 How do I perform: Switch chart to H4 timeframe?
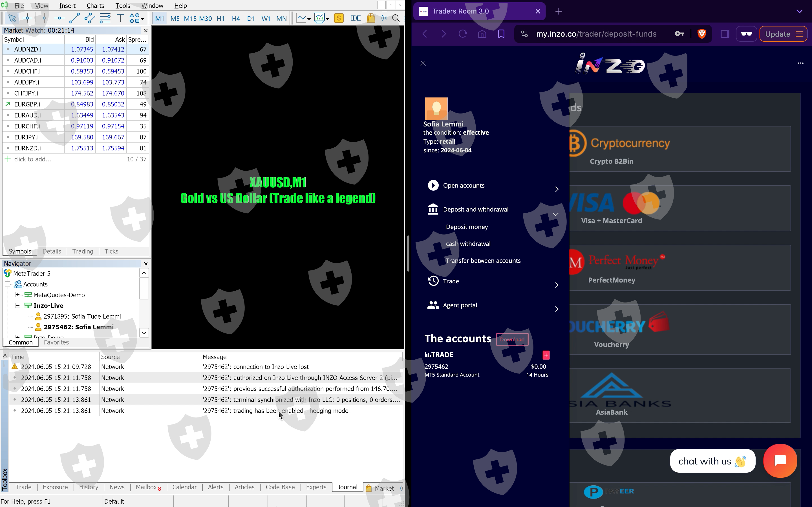(x=235, y=18)
